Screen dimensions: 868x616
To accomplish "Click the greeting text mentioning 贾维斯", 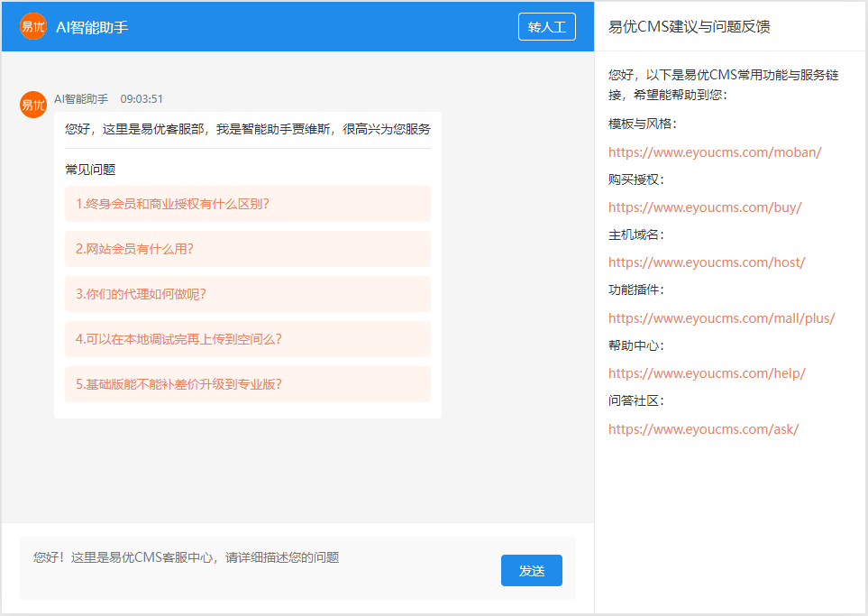I will [x=248, y=129].
